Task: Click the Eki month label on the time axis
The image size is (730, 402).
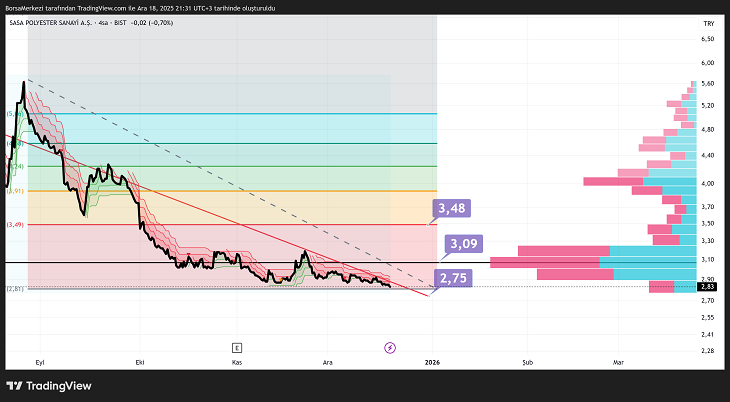Action: pos(140,363)
